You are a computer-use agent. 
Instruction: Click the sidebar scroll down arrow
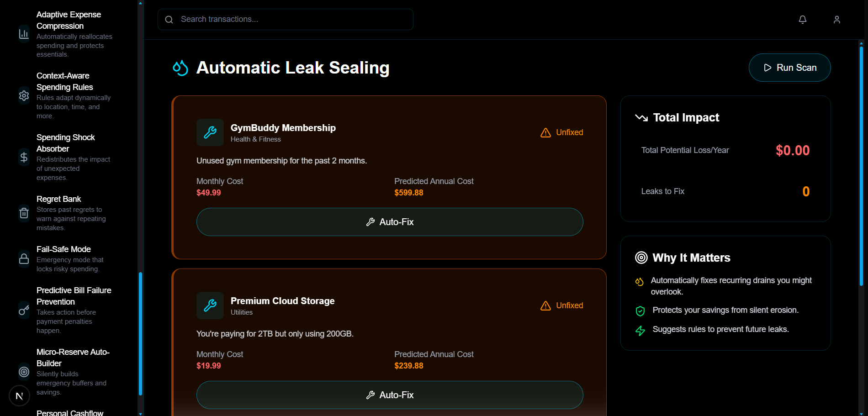click(140, 413)
